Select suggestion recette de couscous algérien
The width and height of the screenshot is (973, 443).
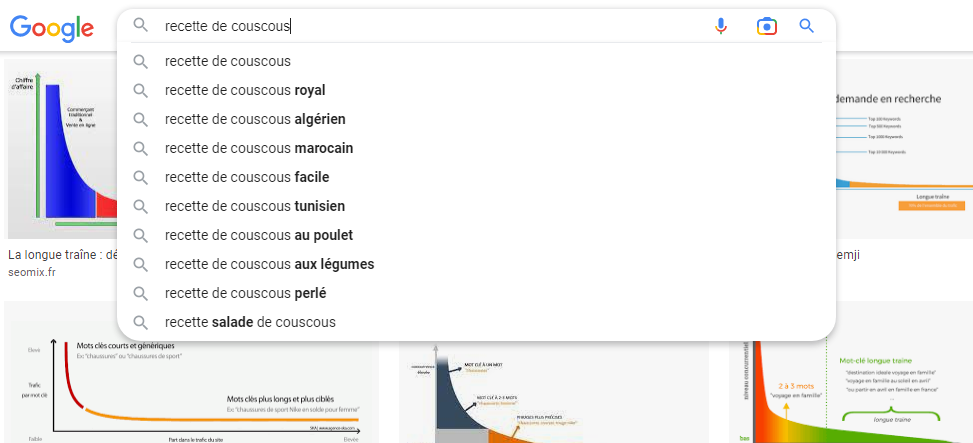coord(476,119)
